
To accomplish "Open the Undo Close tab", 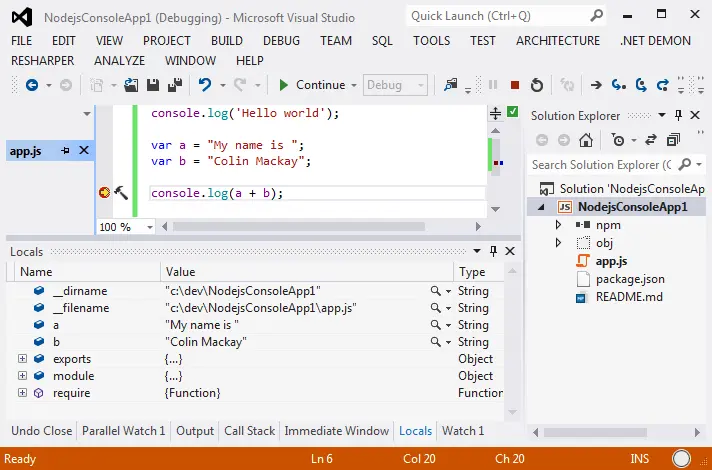I will (x=41, y=430).
